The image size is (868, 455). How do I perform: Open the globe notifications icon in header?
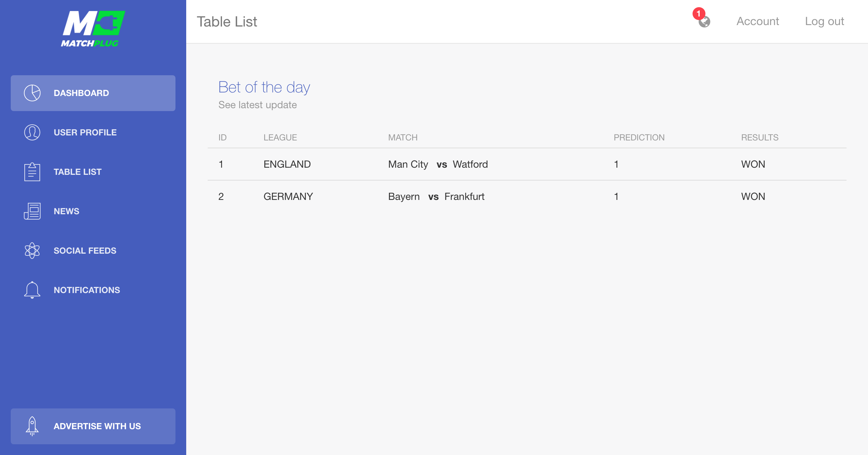(x=705, y=22)
